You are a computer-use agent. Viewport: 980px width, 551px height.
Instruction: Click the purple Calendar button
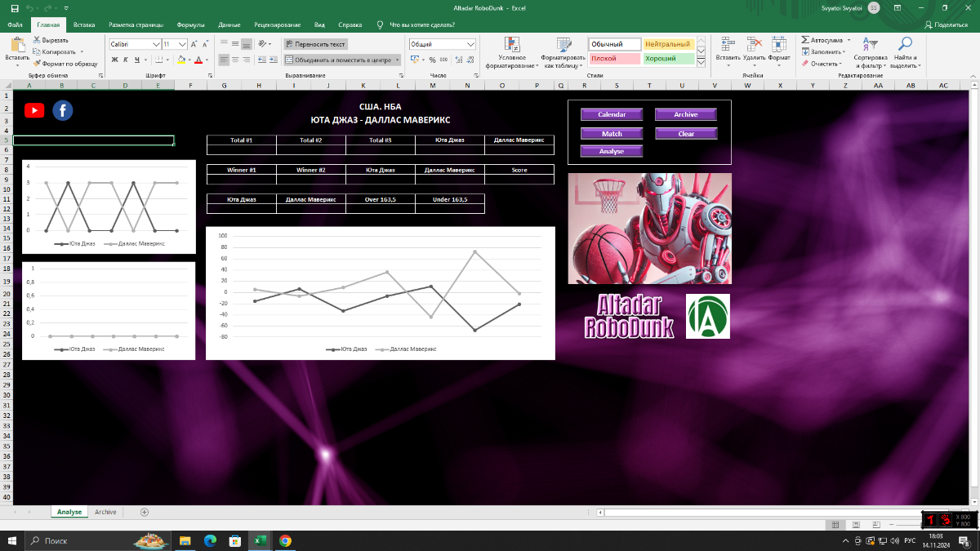click(x=612, y=114)
